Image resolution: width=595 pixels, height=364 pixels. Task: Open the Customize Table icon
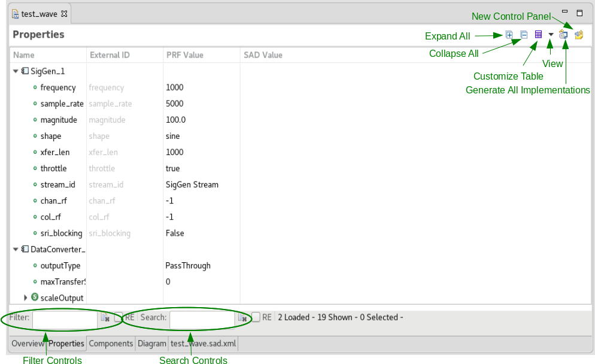click(x=538, y=35)
